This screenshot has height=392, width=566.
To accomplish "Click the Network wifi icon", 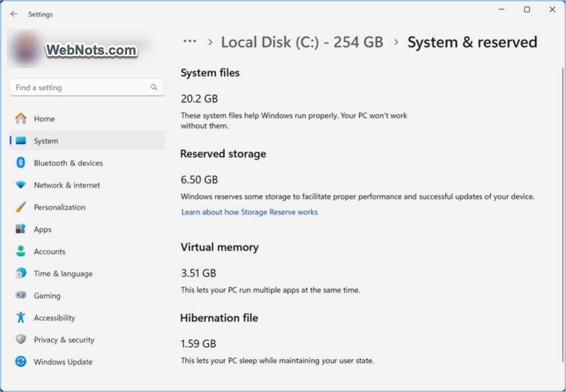I will [21, 185].
